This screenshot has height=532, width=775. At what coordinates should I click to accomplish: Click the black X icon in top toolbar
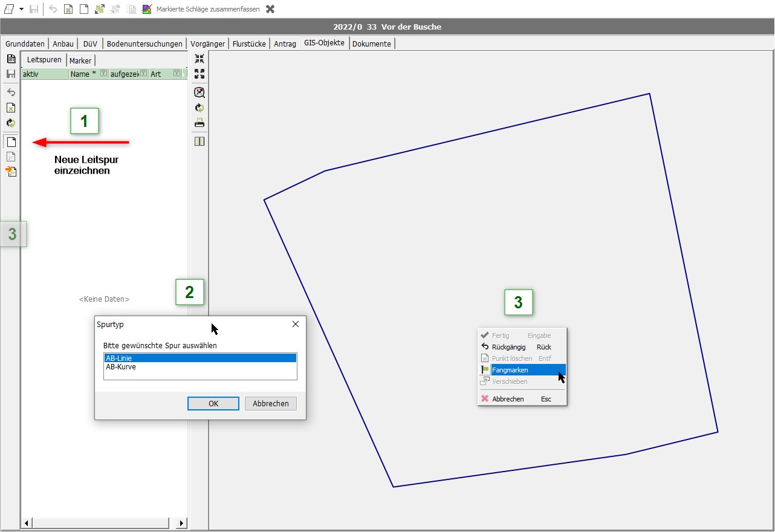(270, 9)
